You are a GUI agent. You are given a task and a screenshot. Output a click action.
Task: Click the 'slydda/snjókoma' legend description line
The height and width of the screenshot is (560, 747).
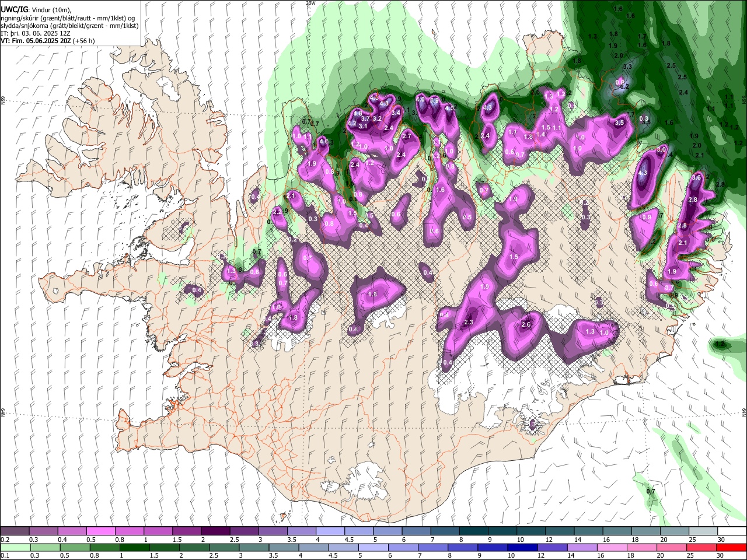(x=69, y=26)
